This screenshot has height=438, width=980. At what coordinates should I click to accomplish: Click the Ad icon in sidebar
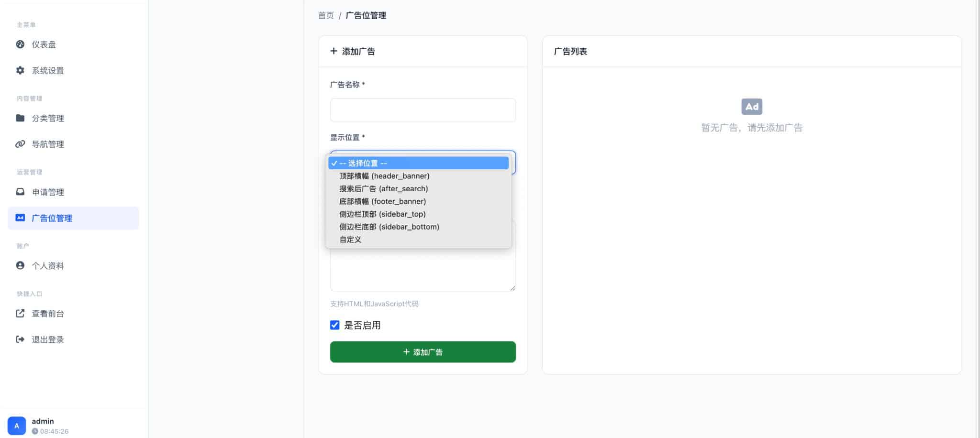pos(20,218)
